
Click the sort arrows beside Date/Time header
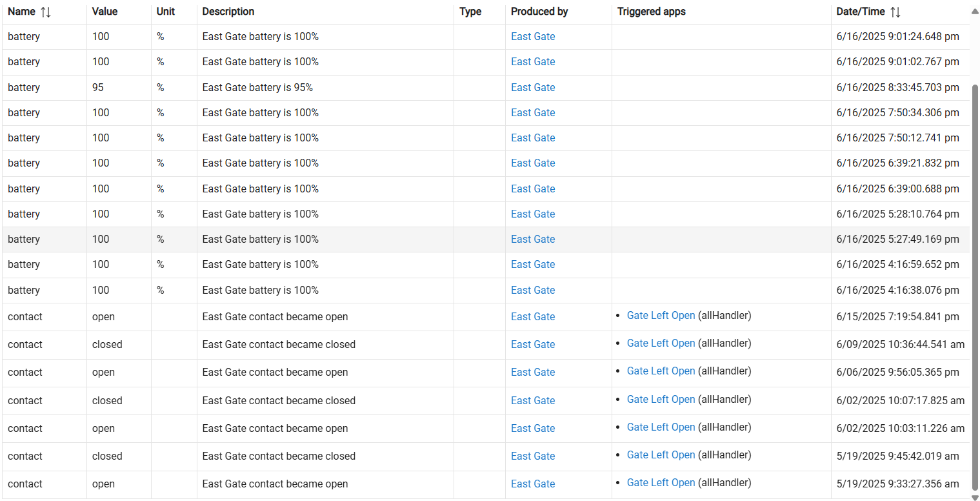tap(895, 12)
